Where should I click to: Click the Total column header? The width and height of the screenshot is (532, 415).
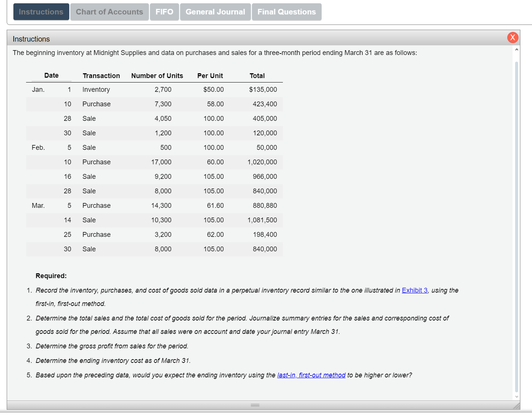pyautogui.click(x=257, y=76)
